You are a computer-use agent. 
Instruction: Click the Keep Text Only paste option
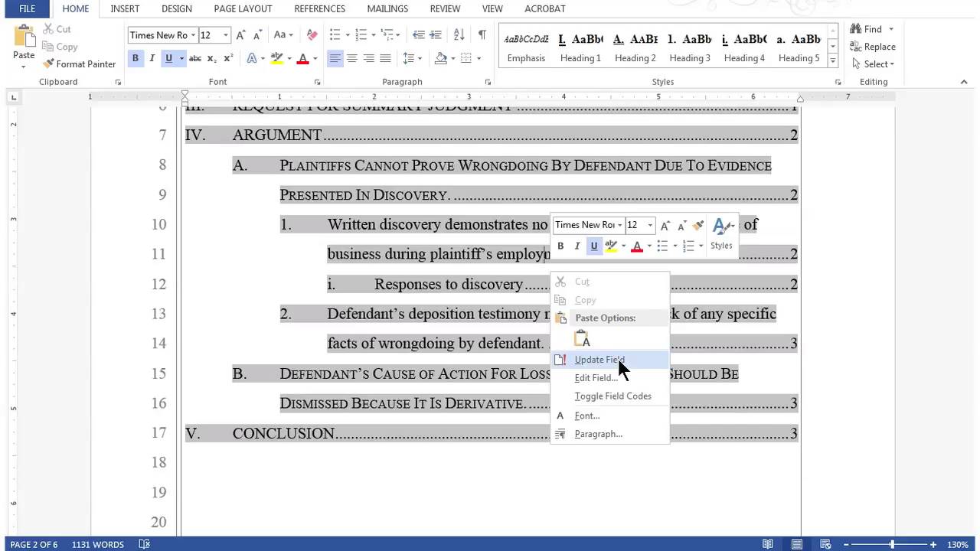[x=583, y=338]
